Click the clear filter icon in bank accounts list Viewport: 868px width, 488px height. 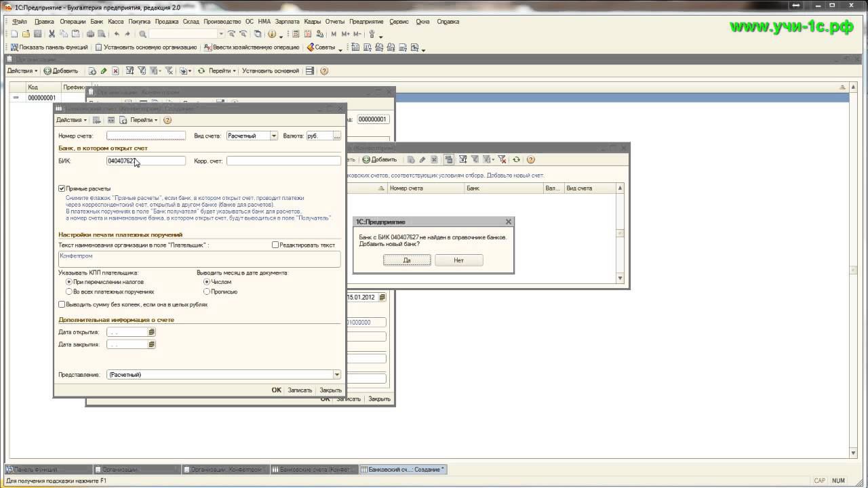pos(502,159)
